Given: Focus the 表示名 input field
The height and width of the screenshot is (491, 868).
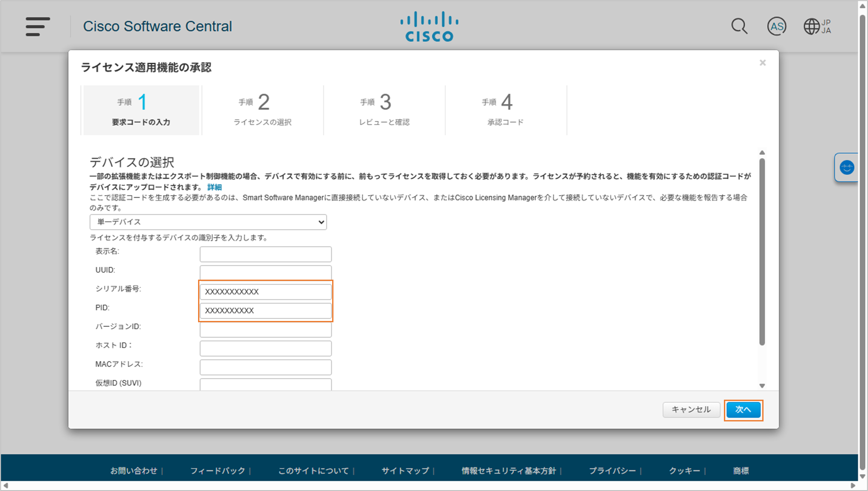Looking at the screenshot, I should tap(266, 254).
